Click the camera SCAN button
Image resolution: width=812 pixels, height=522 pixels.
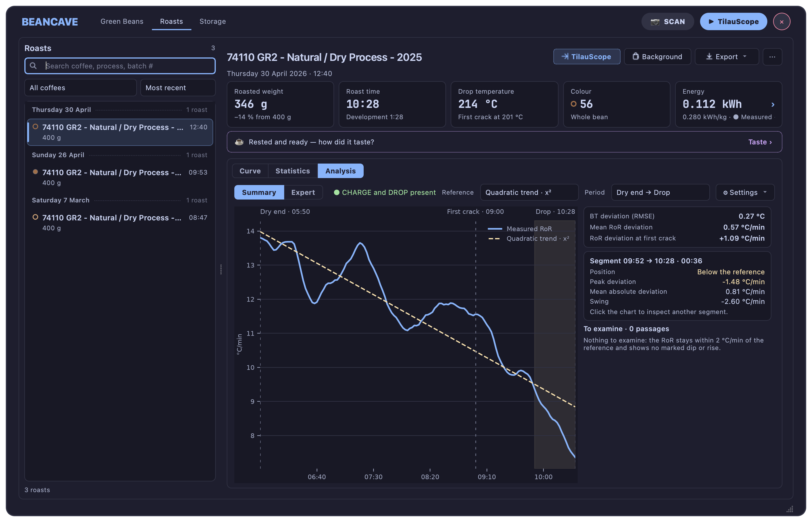tap(667, 22)
